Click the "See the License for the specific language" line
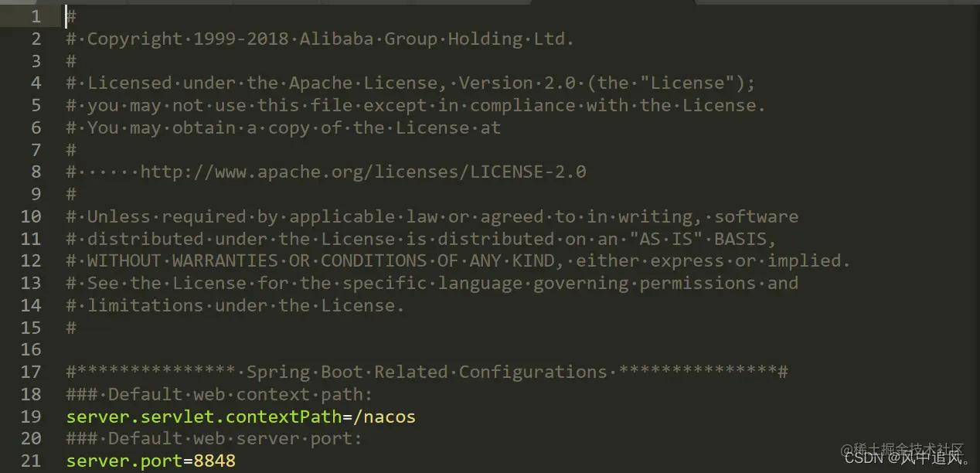 click(x=432, y=283)
